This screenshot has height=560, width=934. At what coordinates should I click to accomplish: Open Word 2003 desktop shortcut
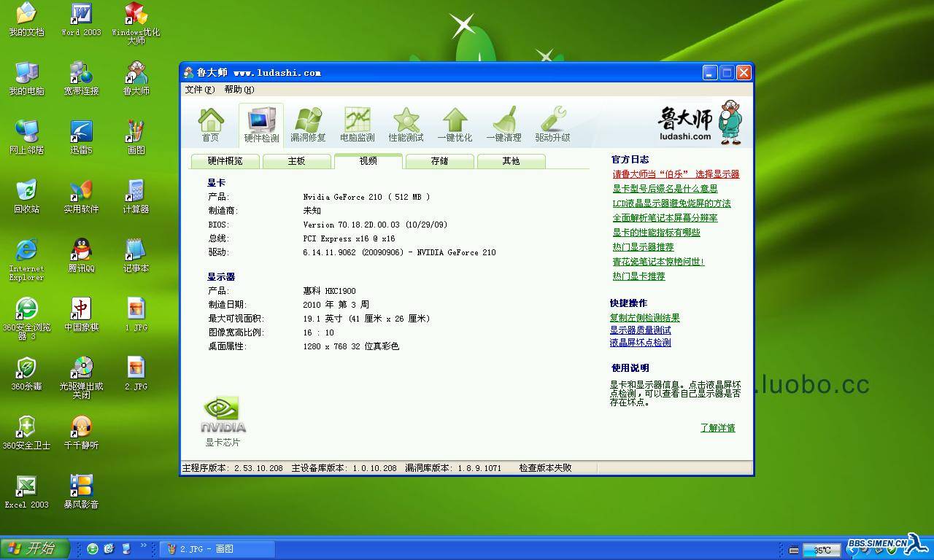(81, 20)
